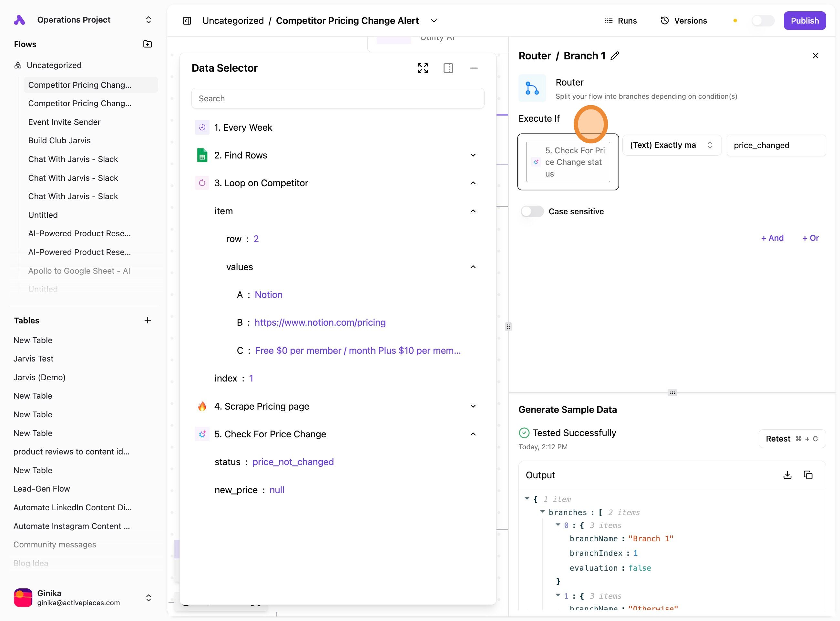The height and width of the screenshot is (621, 840).
Task: Edit Branch 1 name with pencil icon
Action: pos(615,56)
